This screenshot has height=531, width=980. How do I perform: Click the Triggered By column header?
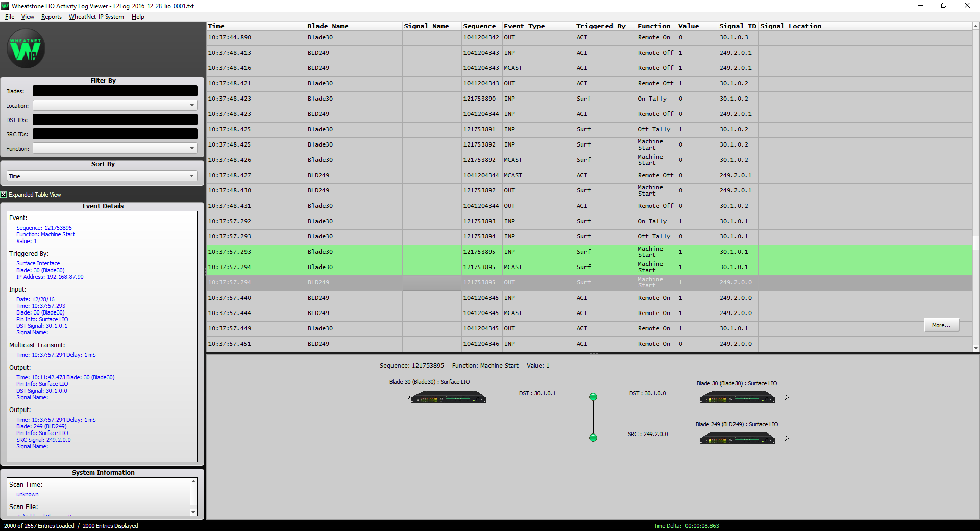(x=605, y=26)
